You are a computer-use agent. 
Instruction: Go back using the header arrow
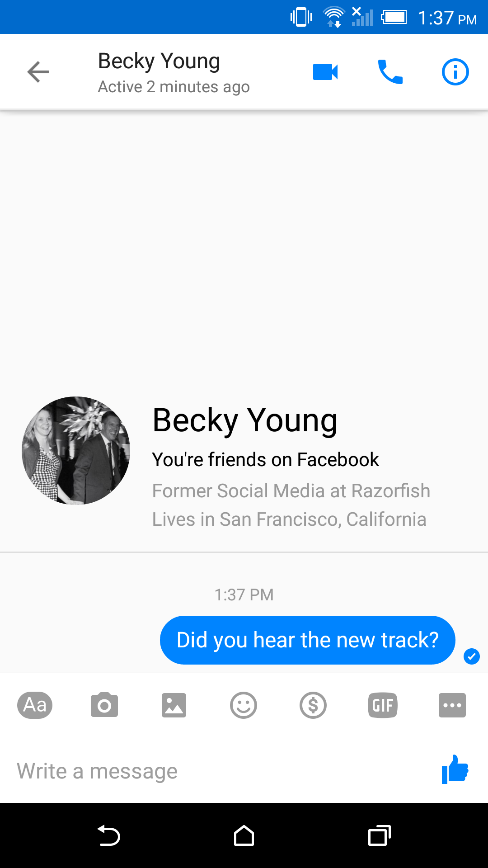pyautogui.click(x=38, y=72)
